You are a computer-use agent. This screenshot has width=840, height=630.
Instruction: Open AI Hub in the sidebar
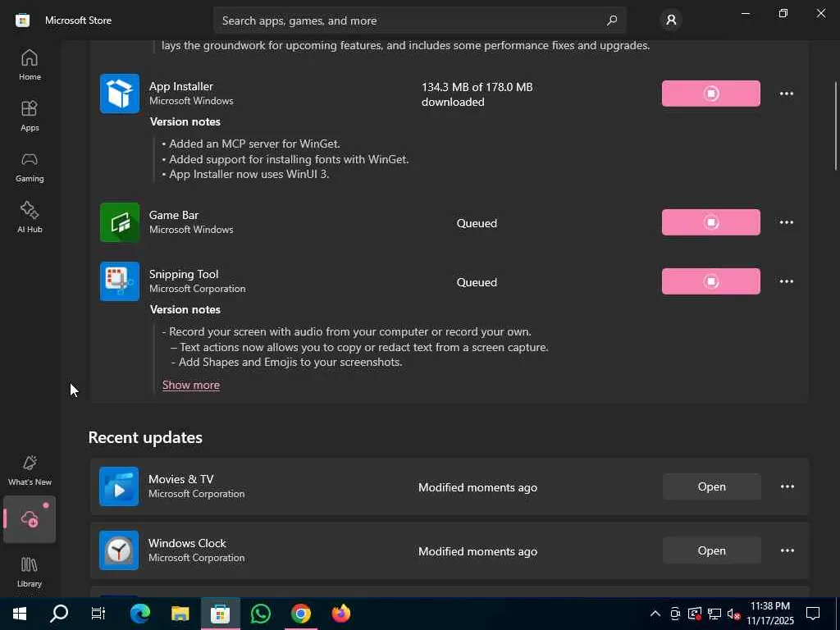pos(30,217)
